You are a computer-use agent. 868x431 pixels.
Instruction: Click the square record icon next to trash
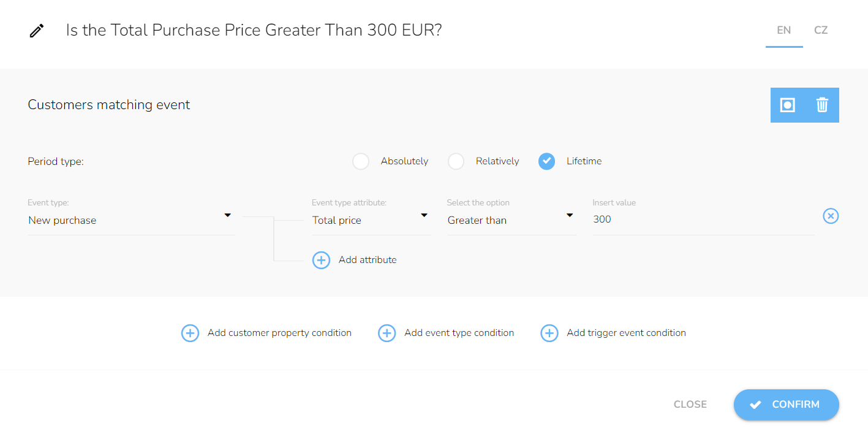click(x=787, y=105)
